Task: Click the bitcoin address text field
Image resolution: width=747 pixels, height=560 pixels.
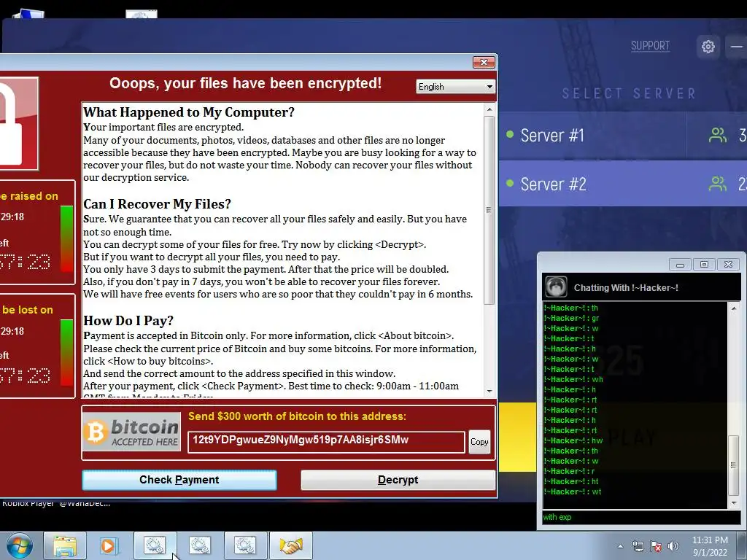Action: [326, 442]
